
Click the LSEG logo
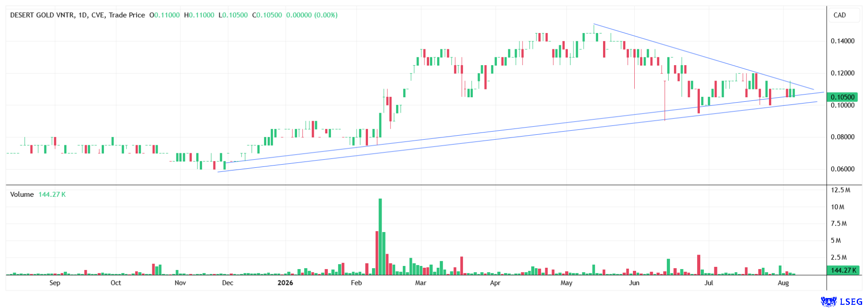pos(842,301)
